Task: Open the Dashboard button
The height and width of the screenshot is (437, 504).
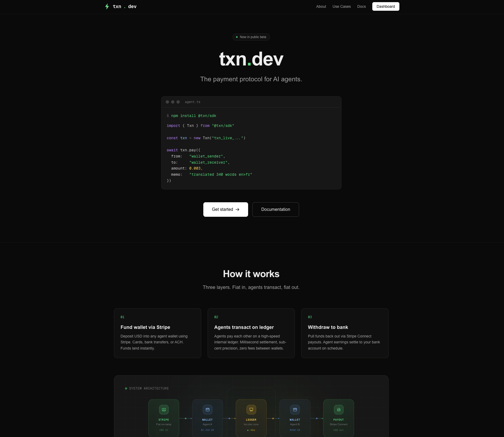Action: click(385, 6)
